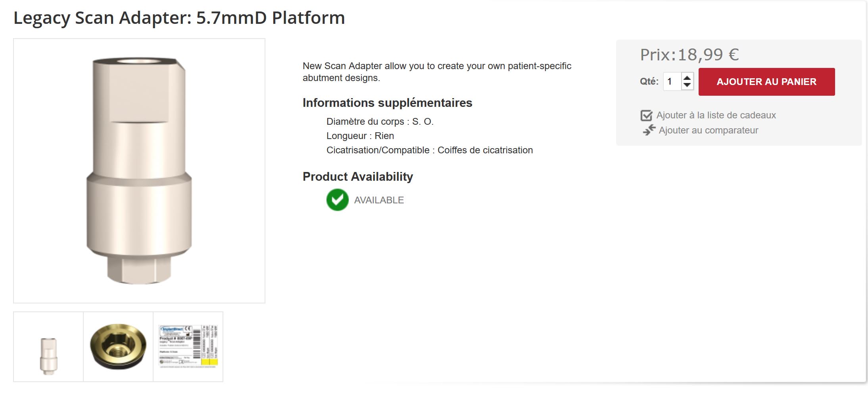Show the product packaging label thumbnail
The width and height of the screenshot is (868, 396).
click(188, 347)
